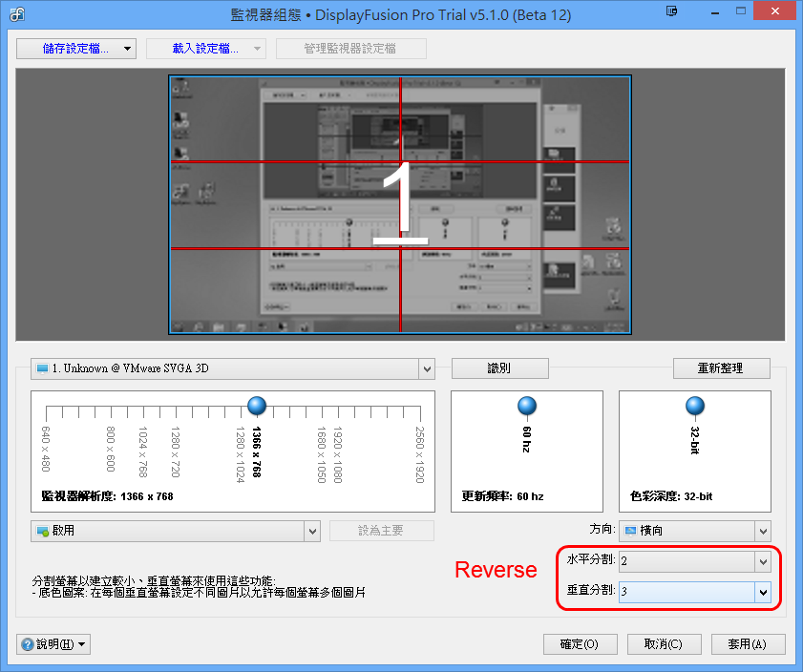Viewport: 803px width, 672px height.
Task: Click the DisplayFusion app icon in title bar
Action: [x=16, y=14]
